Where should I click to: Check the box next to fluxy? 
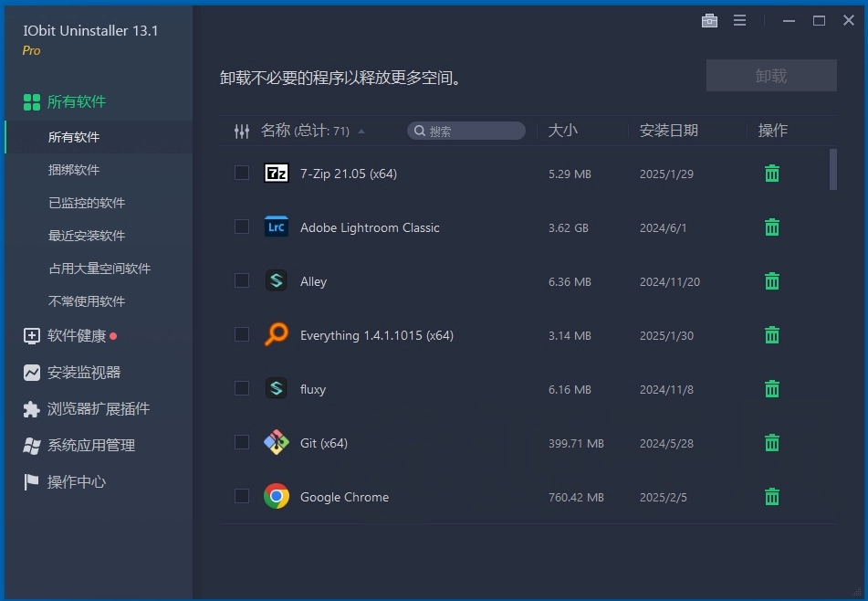[x=242, y=388]
